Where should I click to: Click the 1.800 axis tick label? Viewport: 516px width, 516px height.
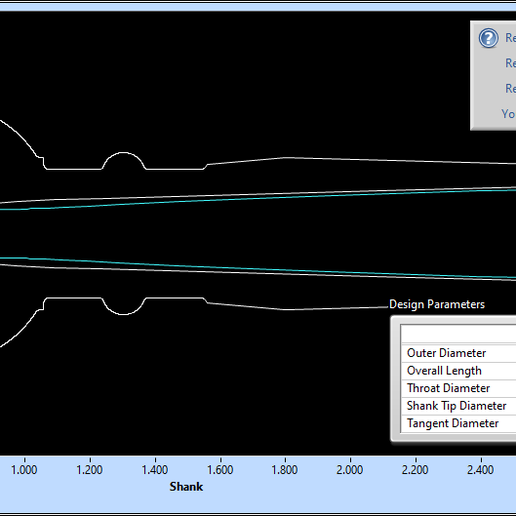point(284,470)
